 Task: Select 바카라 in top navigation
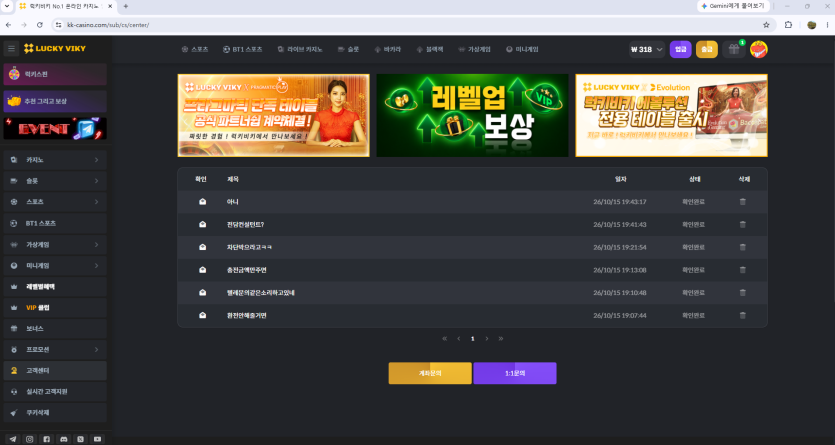(x=387, y=49)
